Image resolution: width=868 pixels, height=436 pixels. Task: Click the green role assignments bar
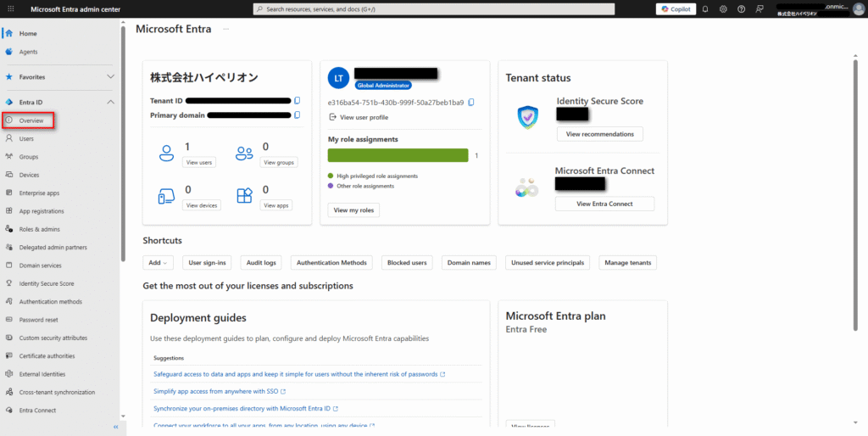(398, 155)
